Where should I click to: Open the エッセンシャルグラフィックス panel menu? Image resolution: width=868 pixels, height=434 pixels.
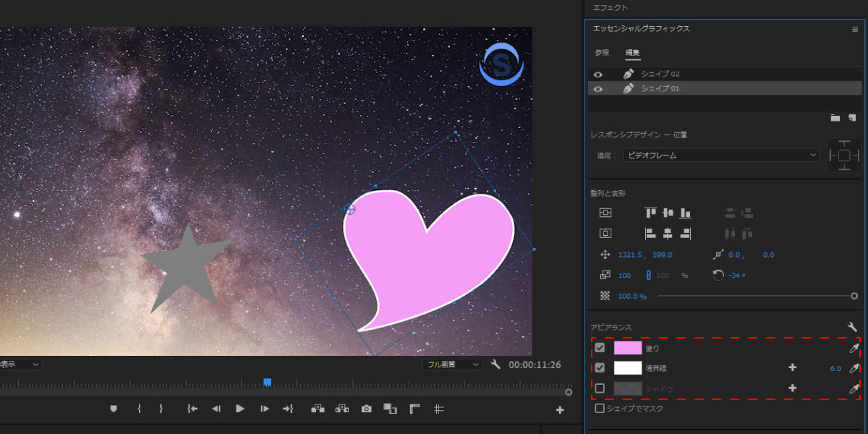click(x=854, y=30)
